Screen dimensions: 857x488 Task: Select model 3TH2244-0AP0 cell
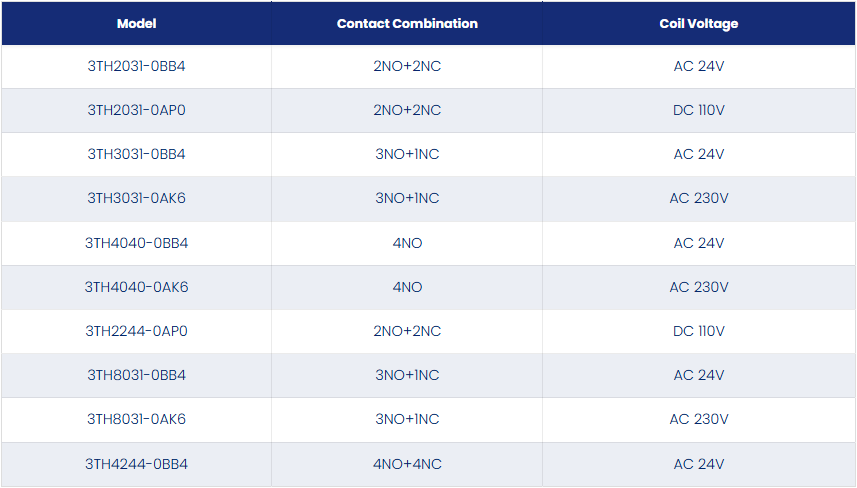pos(137,331)
